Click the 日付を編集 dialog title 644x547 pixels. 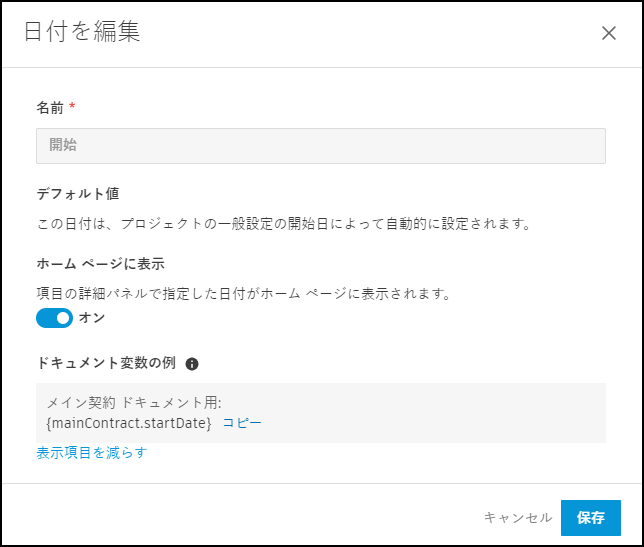click(x=82, y=33)
